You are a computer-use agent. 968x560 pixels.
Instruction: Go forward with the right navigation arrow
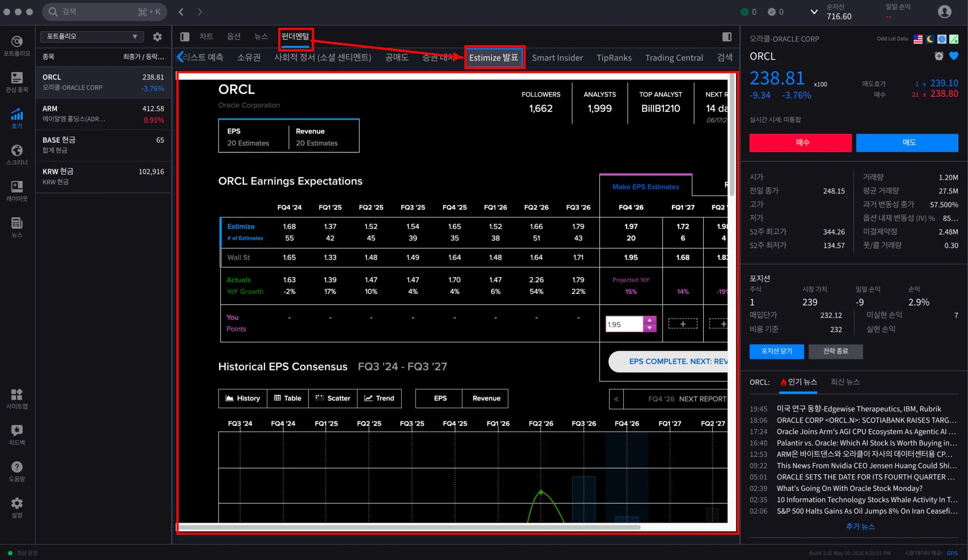click(x=200, y=12)
